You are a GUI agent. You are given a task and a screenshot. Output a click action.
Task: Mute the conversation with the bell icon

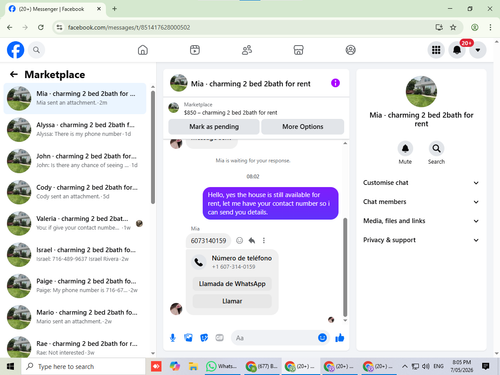coord(405,149)
